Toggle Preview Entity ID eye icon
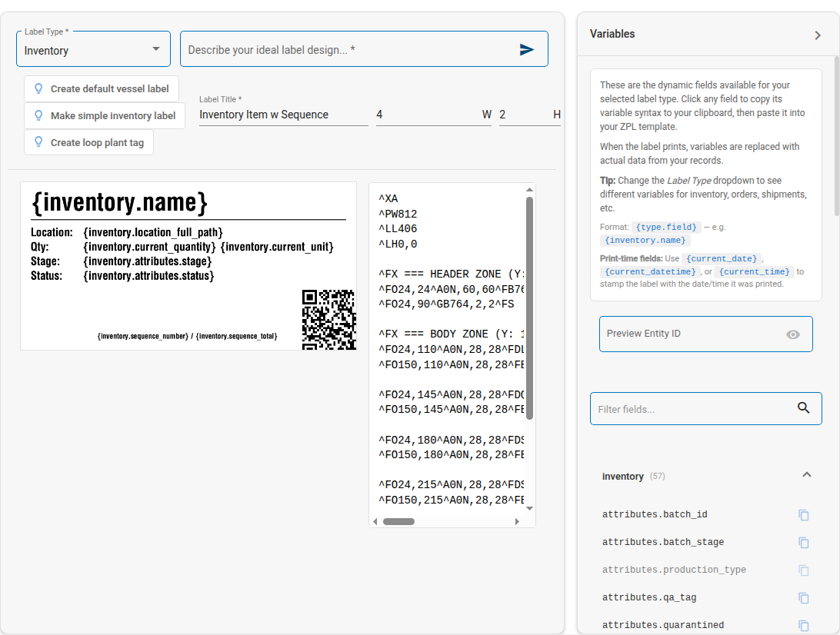The height and width of the screenshot is (635, 840). [x=793, y=334]
